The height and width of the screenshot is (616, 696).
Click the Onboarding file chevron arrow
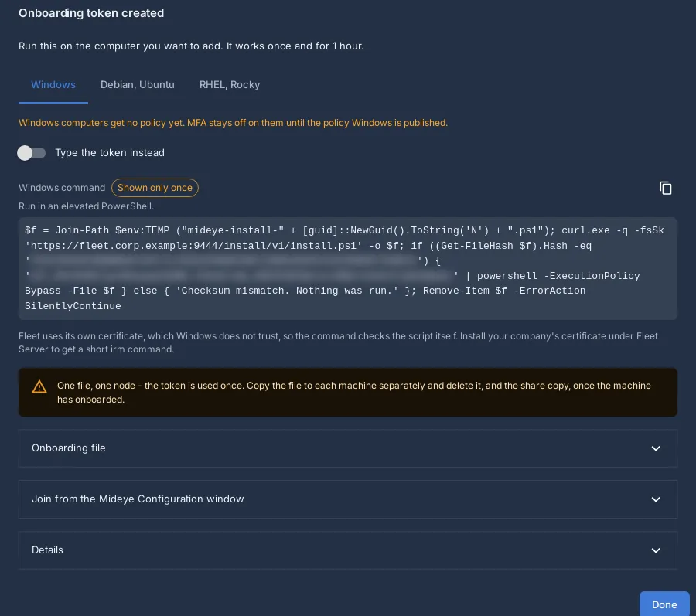(x=656, y=448)
